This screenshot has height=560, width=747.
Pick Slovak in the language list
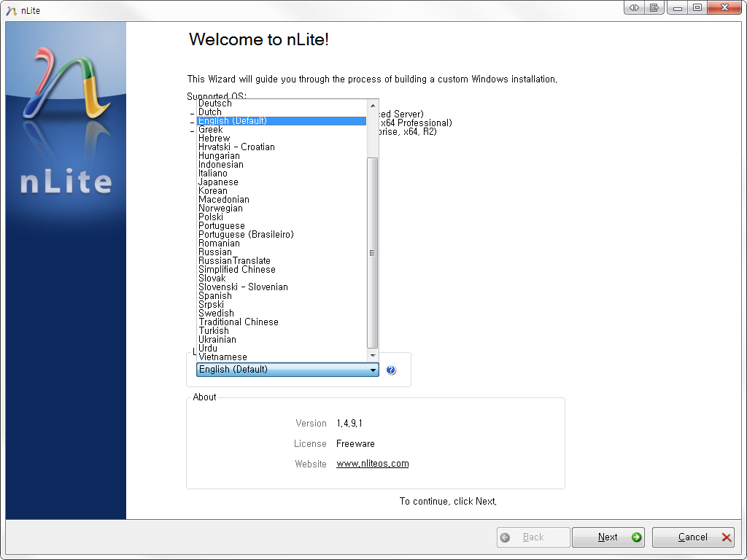282,278
